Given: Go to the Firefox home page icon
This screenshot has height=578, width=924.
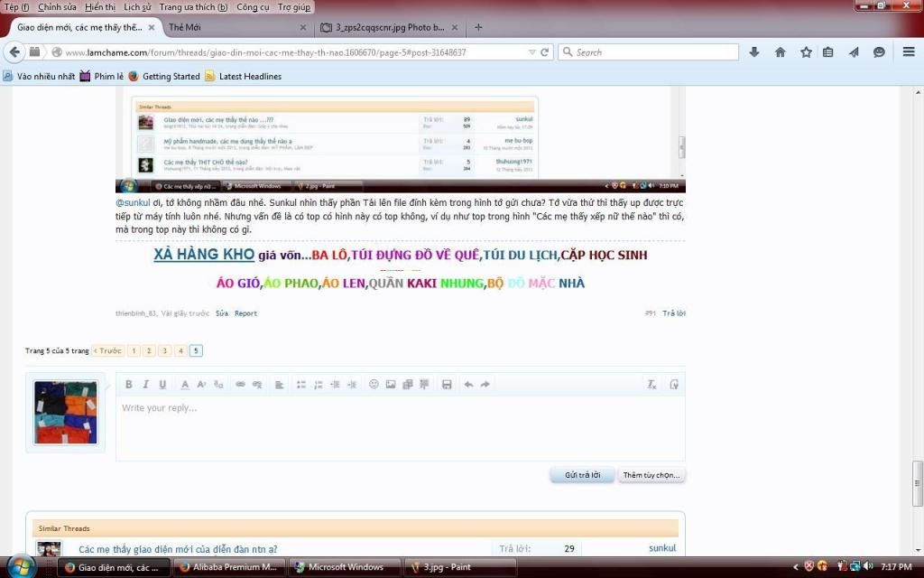Looking at the screenshot, I should point(780,52).
